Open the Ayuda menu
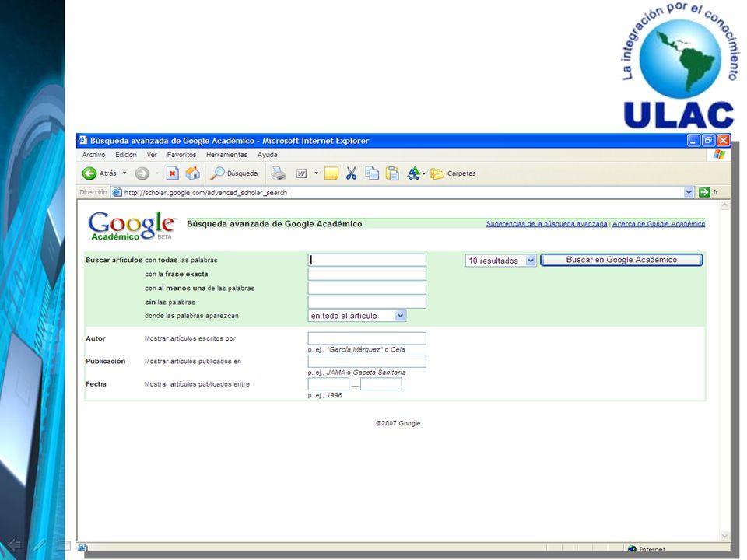Screen dimensions: 747x560 coord(267,155)
